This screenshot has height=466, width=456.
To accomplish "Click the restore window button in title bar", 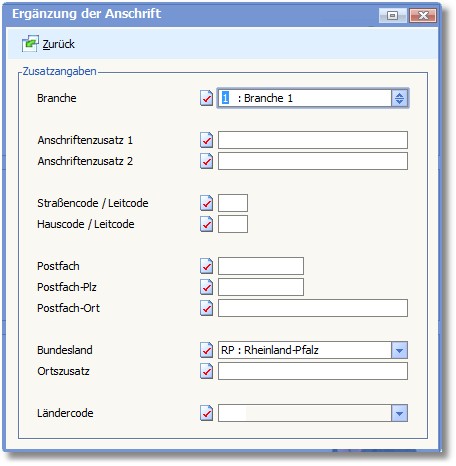I will 392,15.
